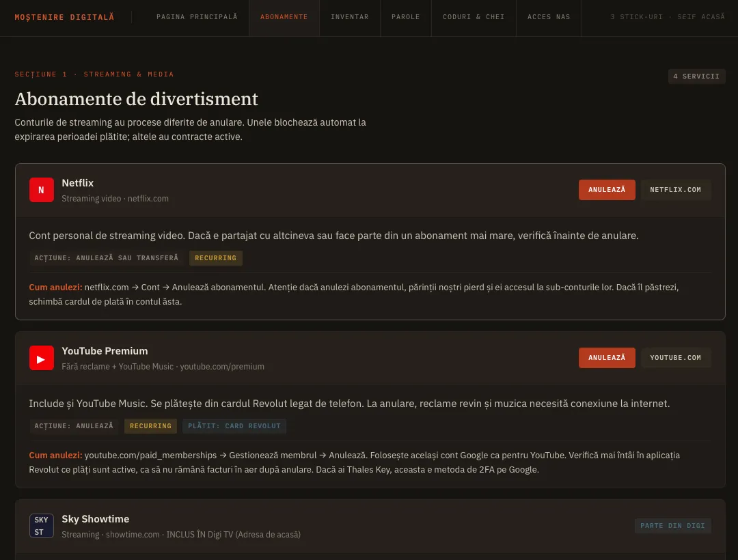Click the Recurring tag in YouTube Premium card
Image resolution: width=738 pixels, height=560 pixels.
click(x=150, y=426)
